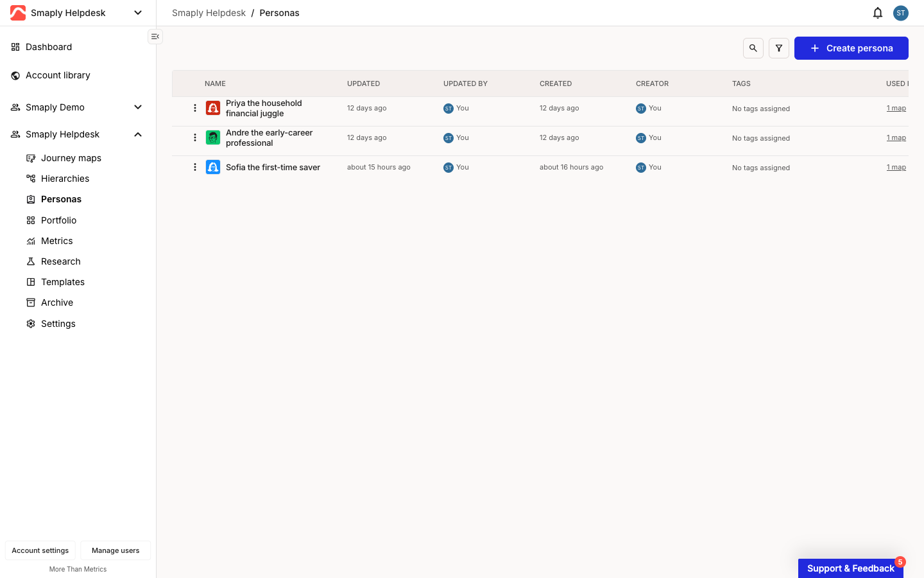Sort by the Updated column header
This screenshot has height=578, width=924.
click(x=363, y=83)
